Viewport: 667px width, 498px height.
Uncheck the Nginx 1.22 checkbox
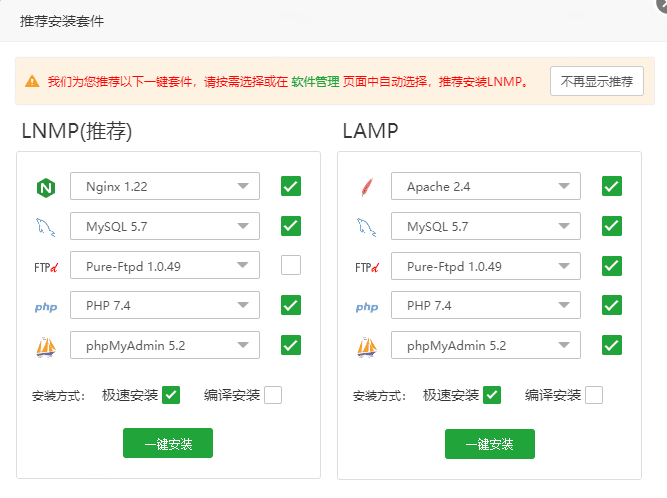(x=291, y=185)
